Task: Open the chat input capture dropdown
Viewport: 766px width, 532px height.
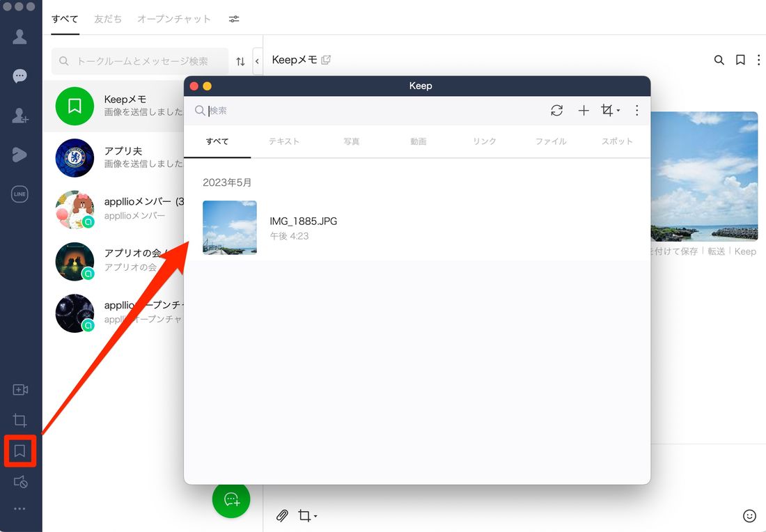Action: tap(307, 516)
